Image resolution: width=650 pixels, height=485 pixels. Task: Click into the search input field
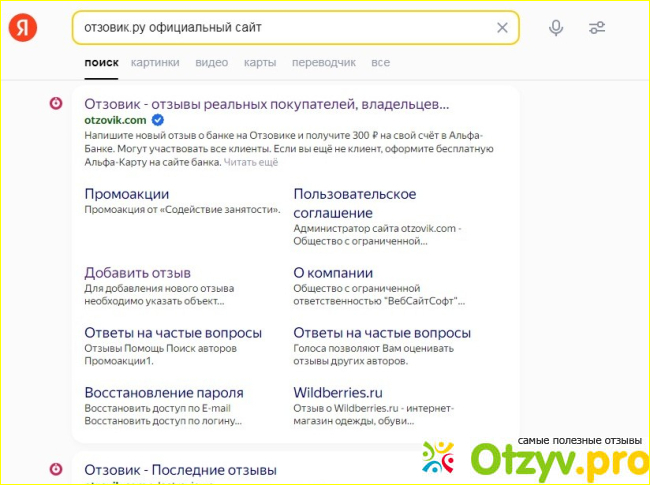(x=280, y=28)
